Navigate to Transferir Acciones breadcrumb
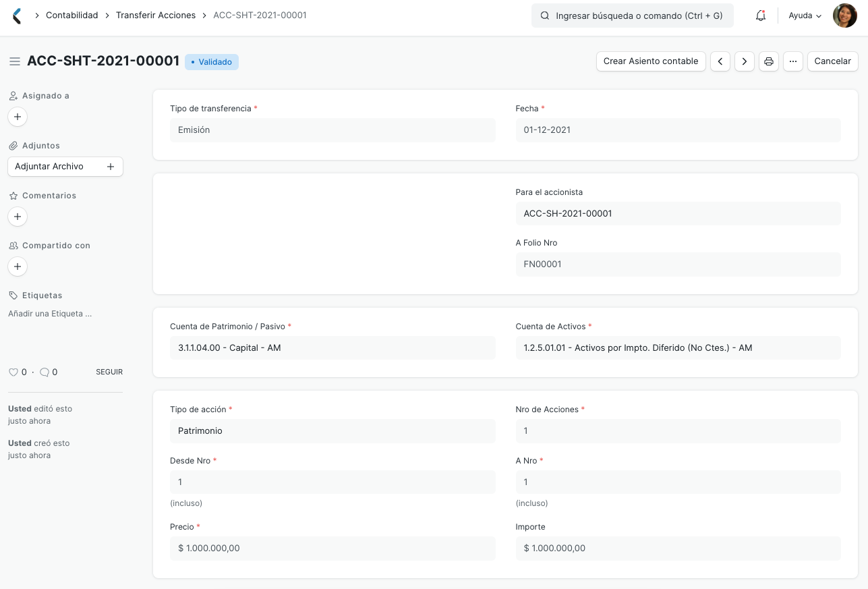This screenshot has height=589, width=868. click(x=156, y=15)
